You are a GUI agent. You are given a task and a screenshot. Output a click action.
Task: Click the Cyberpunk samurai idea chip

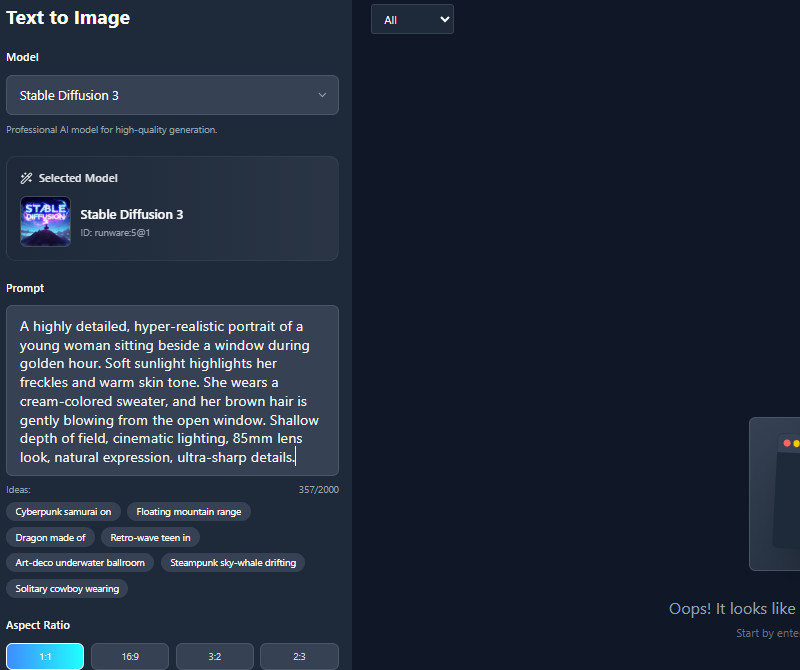(x=63, y=511)
